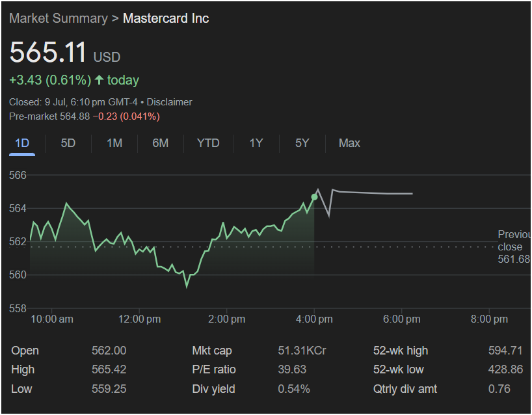Switch to the 5D chart range
Image resolution: width=532 pixels, height=415 pixels.
[x=68, y=143]
